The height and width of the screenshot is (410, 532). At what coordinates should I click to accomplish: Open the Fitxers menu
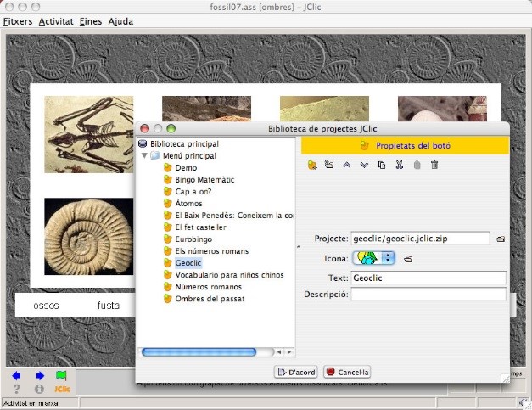point(18,20)
